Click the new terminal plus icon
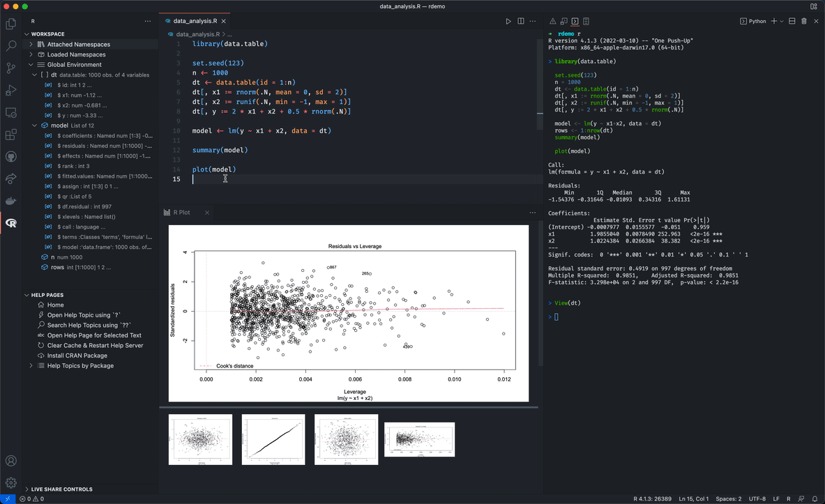 click(x=774, y=21)
